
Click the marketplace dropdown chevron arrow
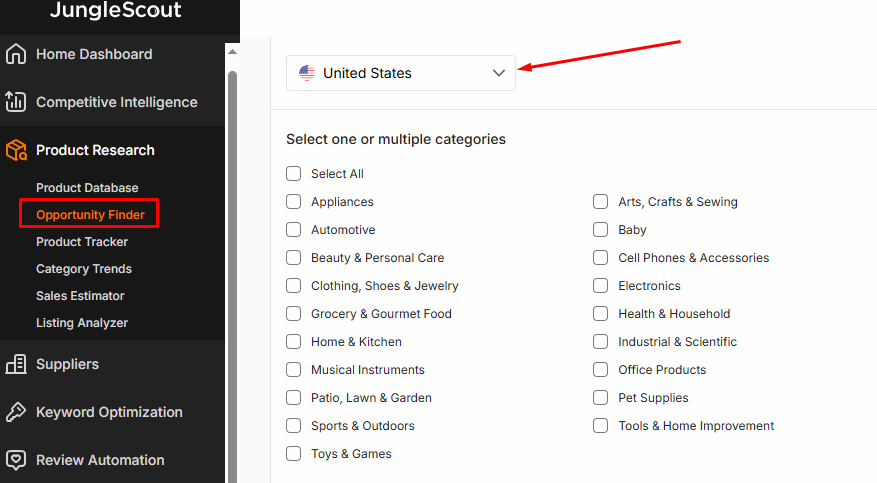(499, 73)
